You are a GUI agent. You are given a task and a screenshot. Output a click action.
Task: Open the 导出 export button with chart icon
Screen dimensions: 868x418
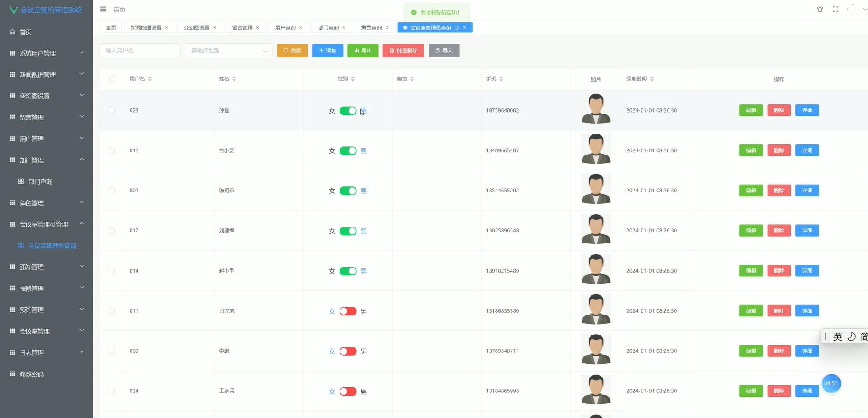(363, 51)
